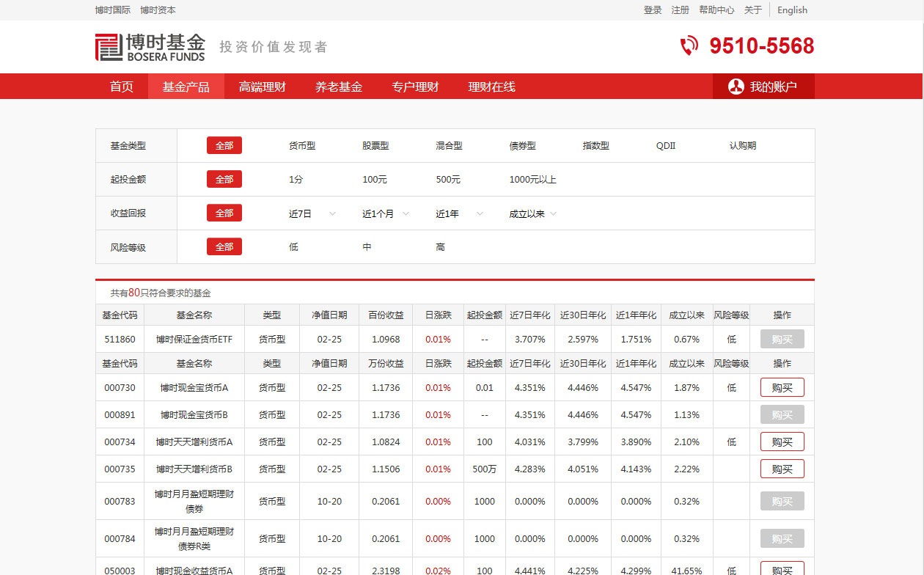Click disabled 购买 for 博时现金宝货币B
The image size is (924, 575).
pyautogui.click(x=782, y=414)
